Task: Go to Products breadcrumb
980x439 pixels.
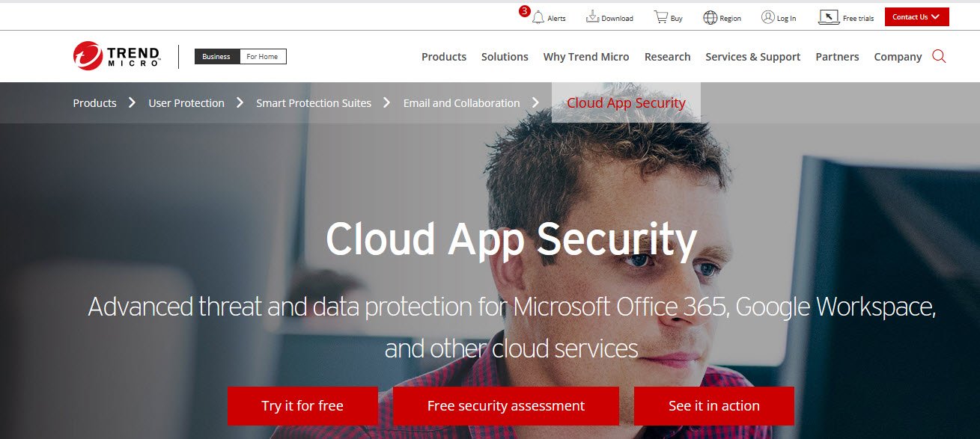Action: (94, 103)
